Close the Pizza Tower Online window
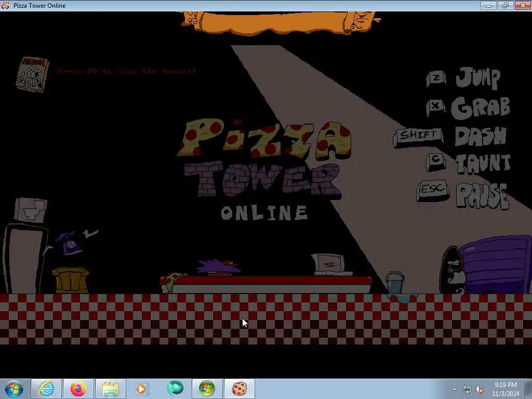Image resolution: width=532 pixels, height=399 pixels. pyautogui.click(x=523, y=5)
